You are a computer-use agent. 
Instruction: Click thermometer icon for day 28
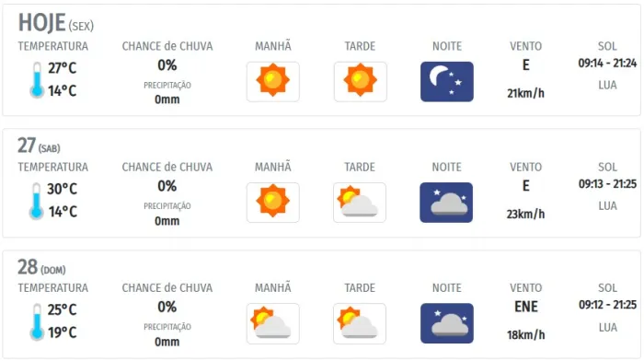click(37, 322)
